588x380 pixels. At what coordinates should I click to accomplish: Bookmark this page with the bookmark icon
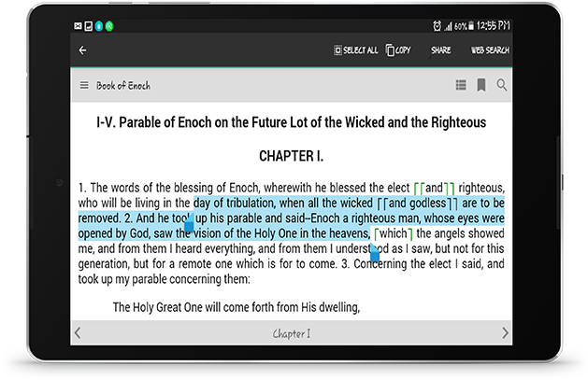pyautogui.click(x=481, y=86)
